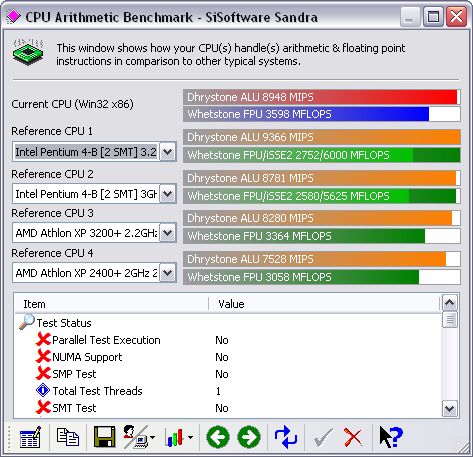Click Whetstone FPU/iSSE2 2580/5625 MFLOPS bar
This screenshot has width=473, height=457.
point(322,196)
